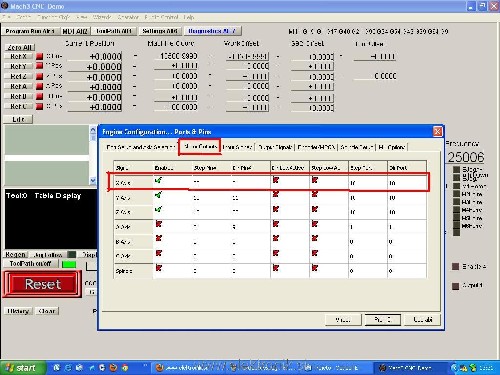Enable the B Axis motor output
Screen dimensions: 500x375
[159, 239]
